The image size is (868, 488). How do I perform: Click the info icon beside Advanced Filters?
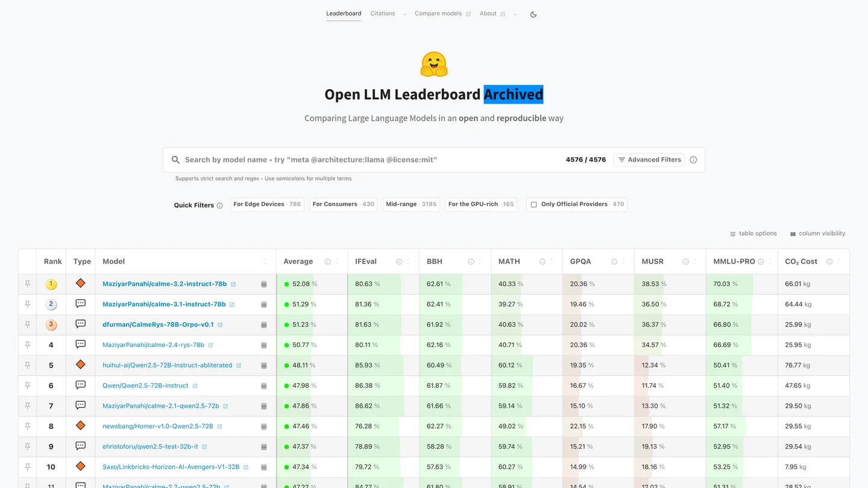pyautogui.click(x=693, y=160)
